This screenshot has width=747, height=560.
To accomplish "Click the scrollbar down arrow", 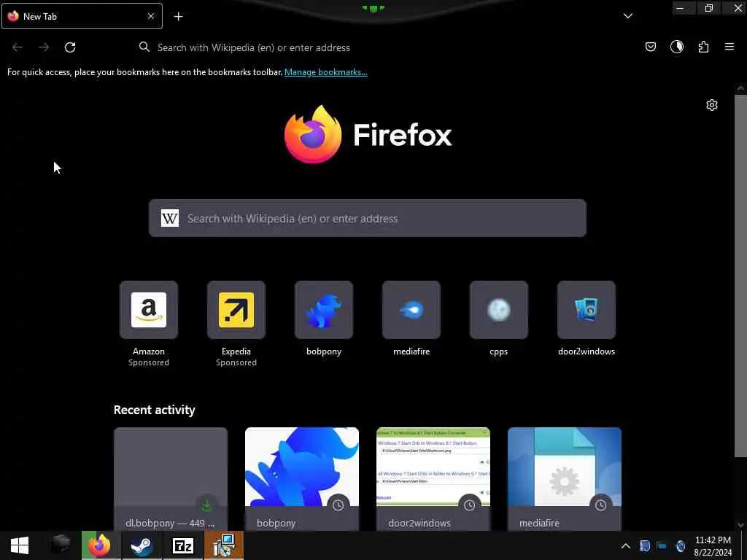I will pyautogui.click(x=740, y=525).
